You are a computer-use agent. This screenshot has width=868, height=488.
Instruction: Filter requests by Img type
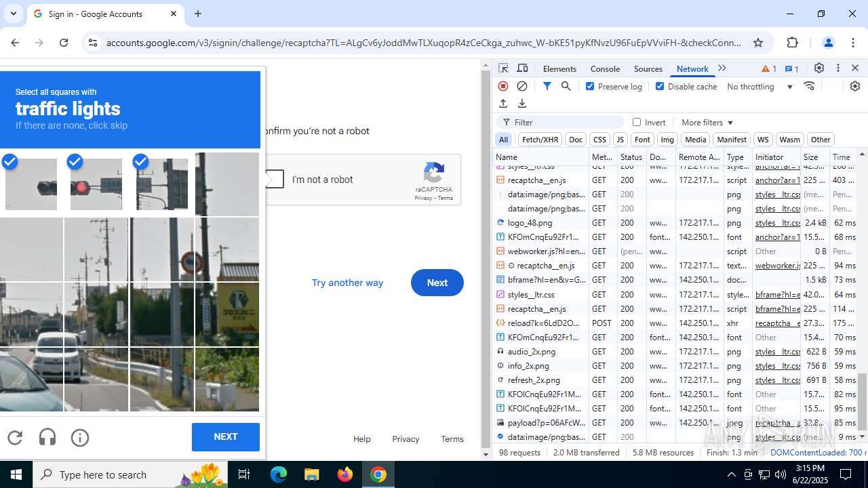pos(667,140)
